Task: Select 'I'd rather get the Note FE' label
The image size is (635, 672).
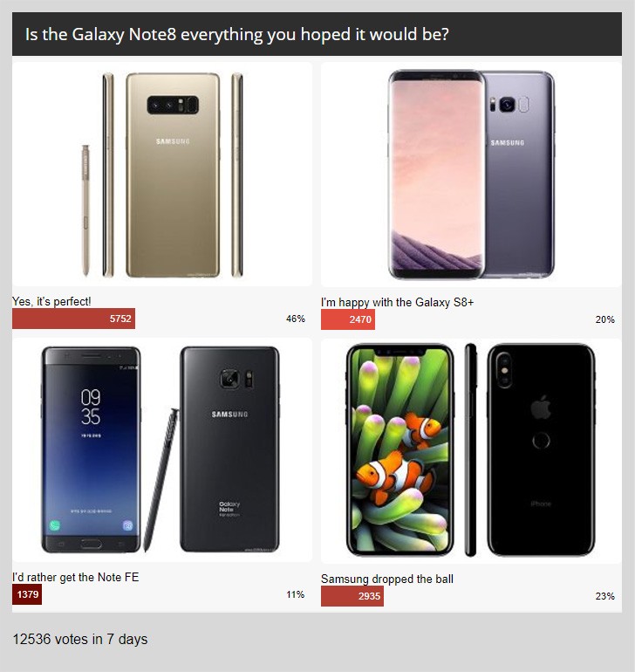Action: pyautogui.click(x=75, y=577)
